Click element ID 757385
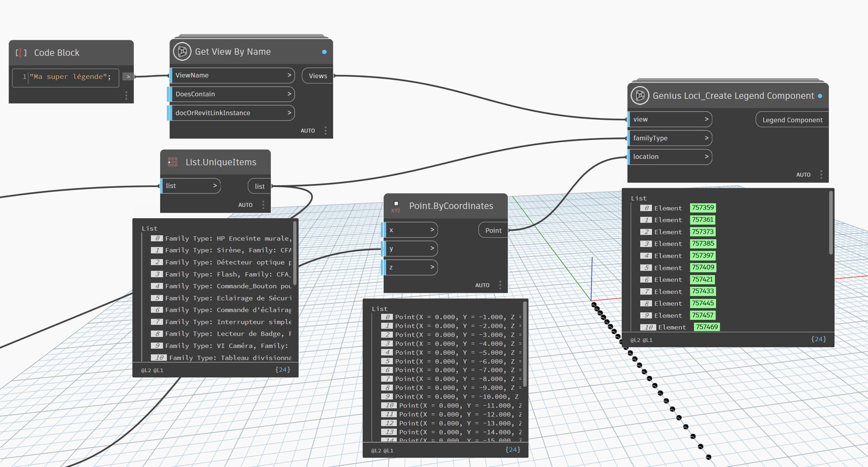 [x=703, y=243]
